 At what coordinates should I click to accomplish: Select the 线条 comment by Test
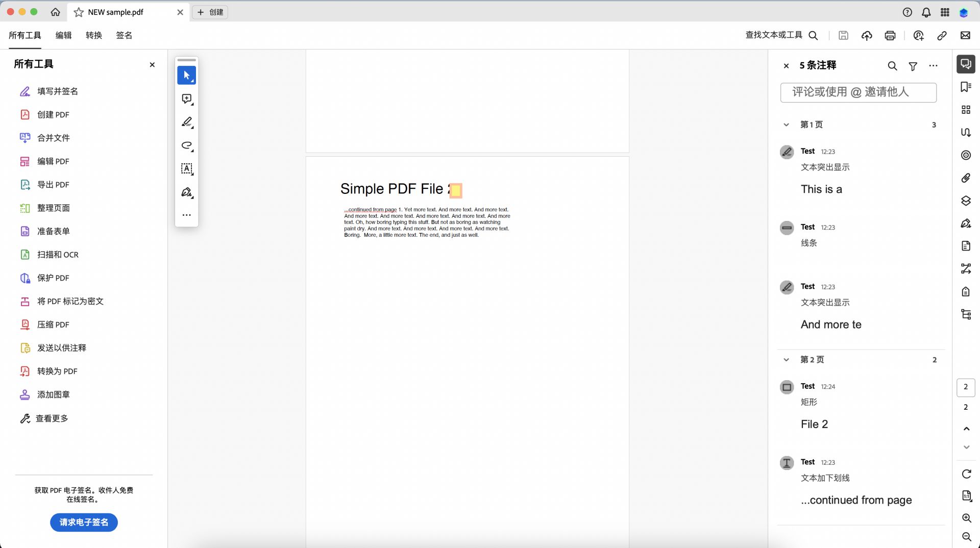tap(861, 235)
